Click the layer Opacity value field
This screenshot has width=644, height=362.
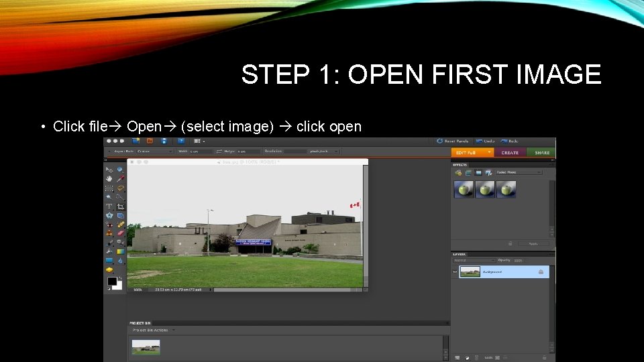(518, 261)
